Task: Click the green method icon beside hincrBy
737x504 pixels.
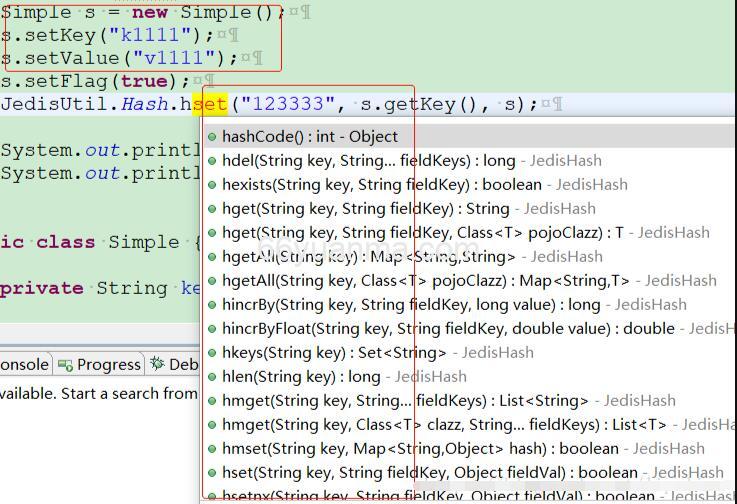Action: (212, 305)
